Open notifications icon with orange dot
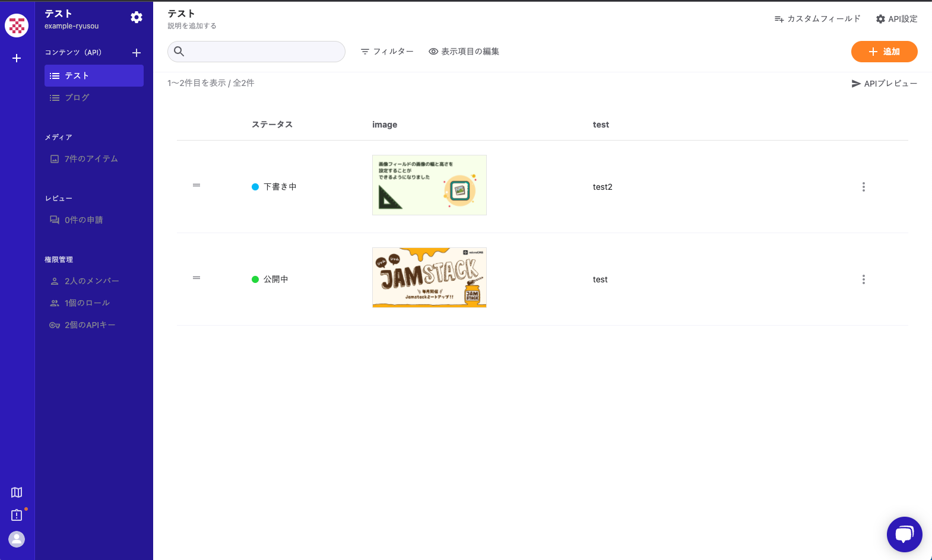This screenshot has height=560, width=932. point(17,515)
